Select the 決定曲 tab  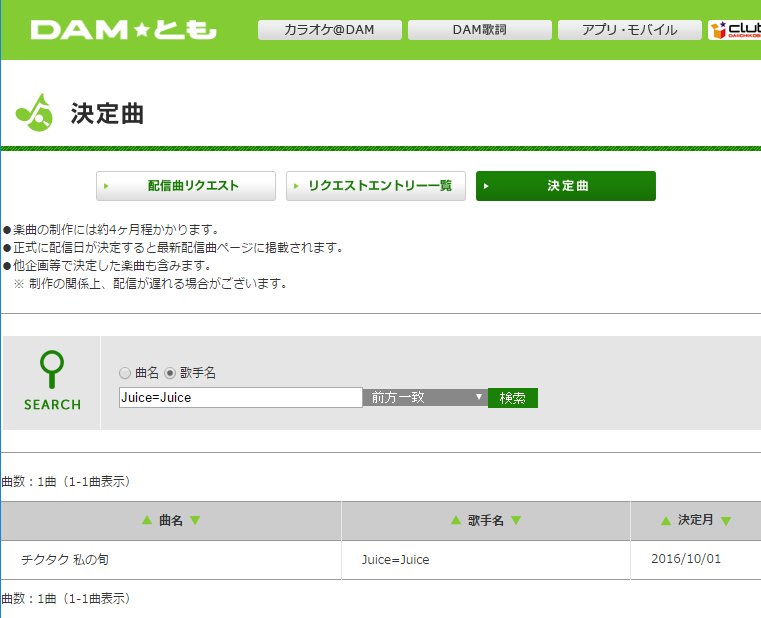[566, 186]
